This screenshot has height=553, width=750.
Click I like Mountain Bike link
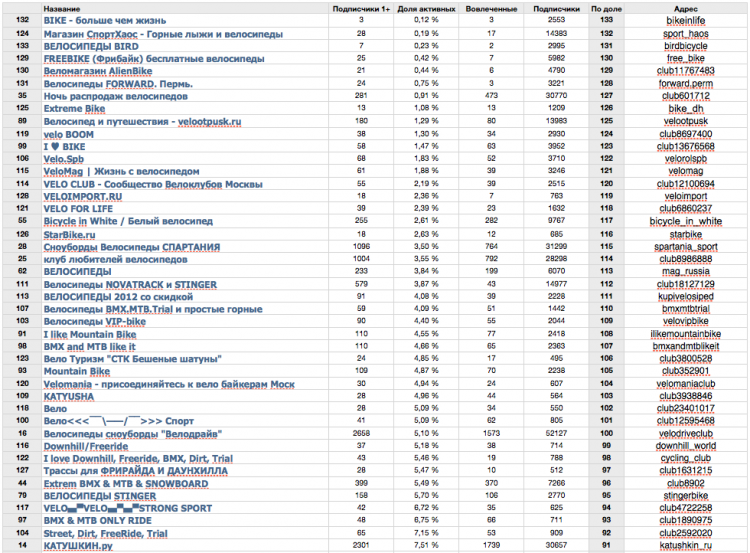coord(90,334)
